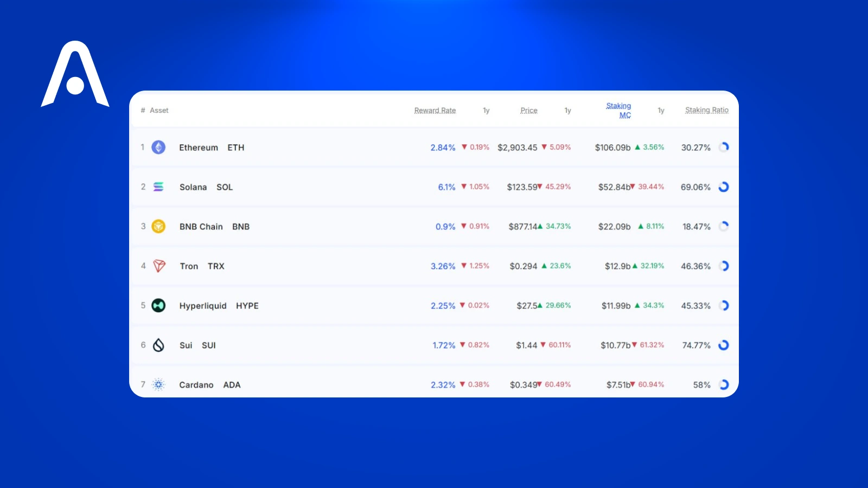Sort the table by Price column
The height and width of the screenshot is (488, 868).
click(528, 110)
